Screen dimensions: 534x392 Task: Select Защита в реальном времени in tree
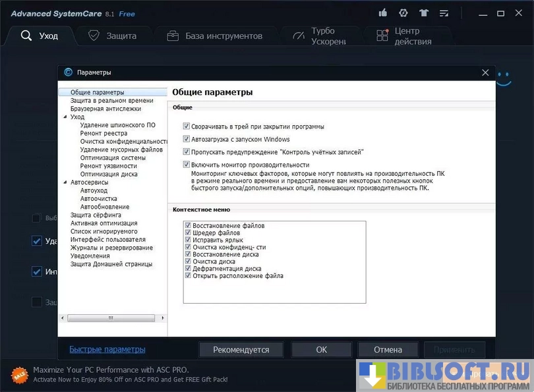pos(111,100)
